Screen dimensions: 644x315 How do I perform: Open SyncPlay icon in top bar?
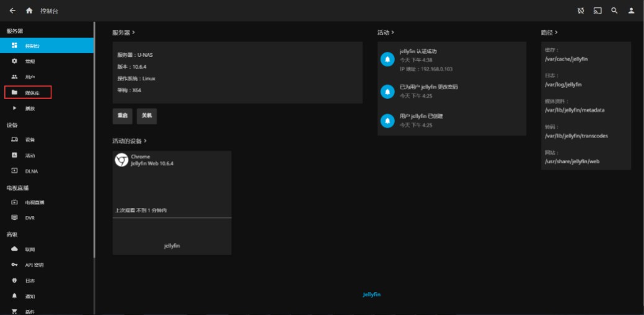pyautogui.click(x=581, y=11)
